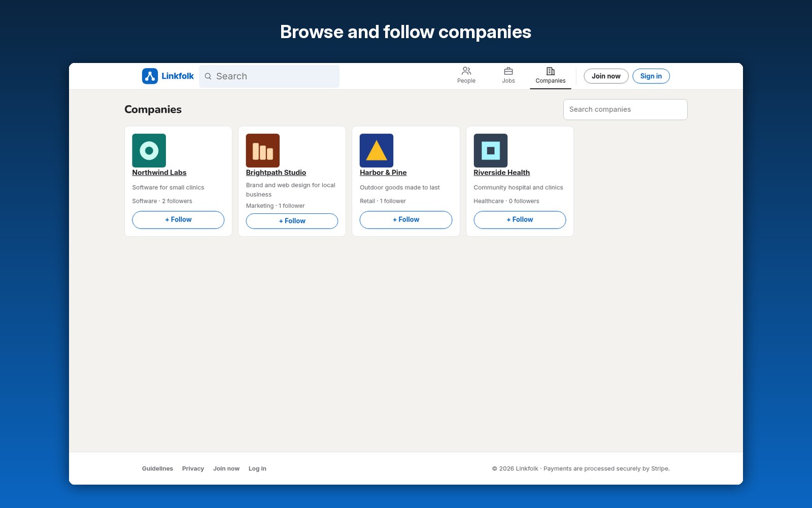812x508 pixels.
Task: Click the Linkfolk logo icon
Action: 150,76
